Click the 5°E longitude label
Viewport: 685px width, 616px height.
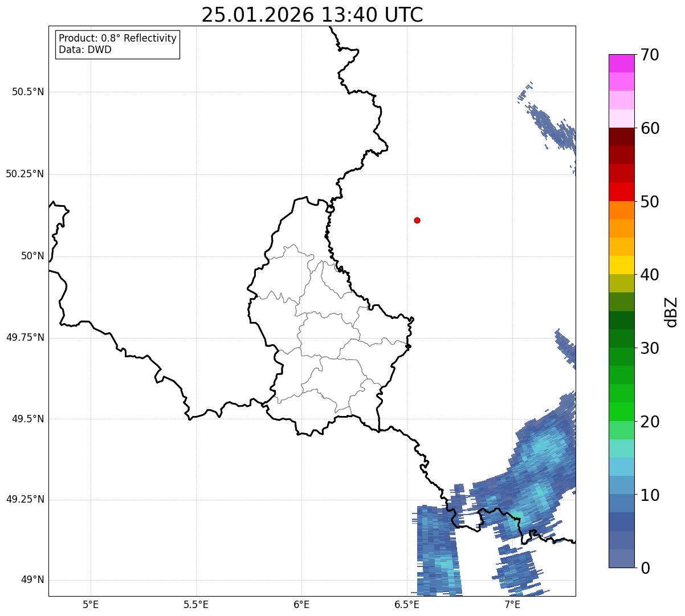[91, 604]
